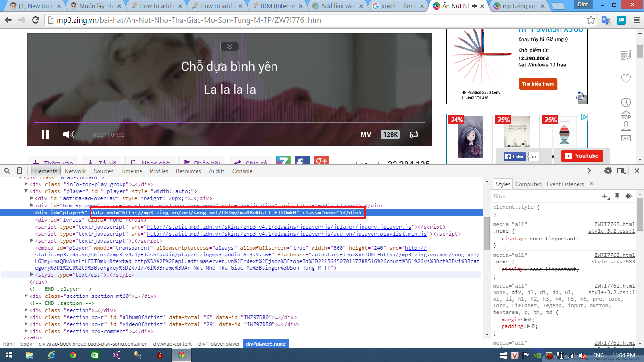Seek on the purple playback progress bar
The image size is (644, 362).
229,123
